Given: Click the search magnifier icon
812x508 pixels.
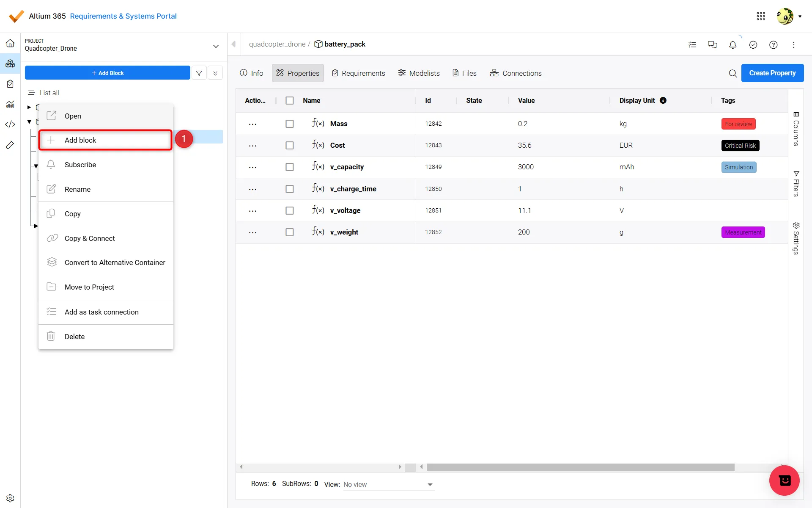Looking at the screenshot, I should point(732,73).
